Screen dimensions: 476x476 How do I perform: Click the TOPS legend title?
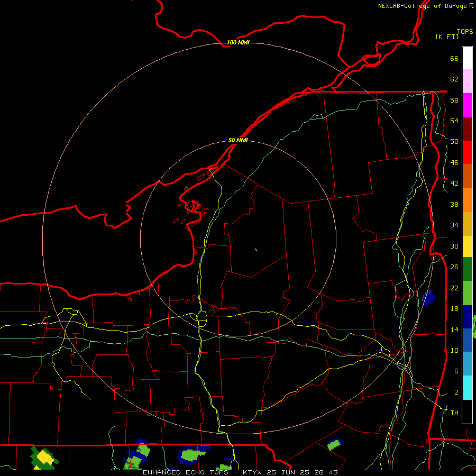(x=465, y=32)
